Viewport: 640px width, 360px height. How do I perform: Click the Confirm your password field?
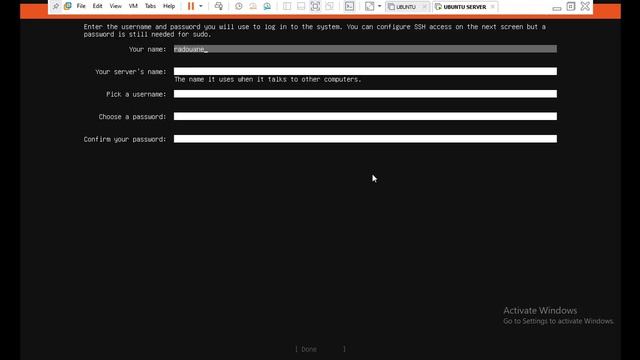tap(365, 139)
